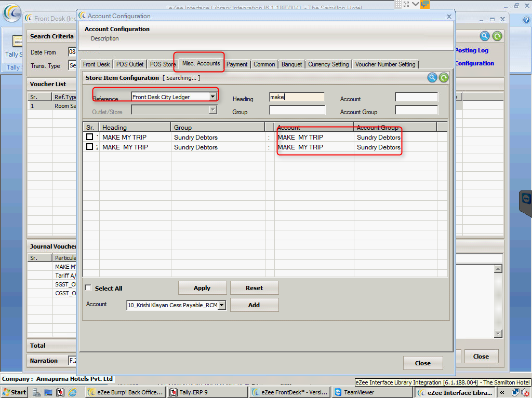
Task: Click the Account Group column header
Action: pos(395,128)
